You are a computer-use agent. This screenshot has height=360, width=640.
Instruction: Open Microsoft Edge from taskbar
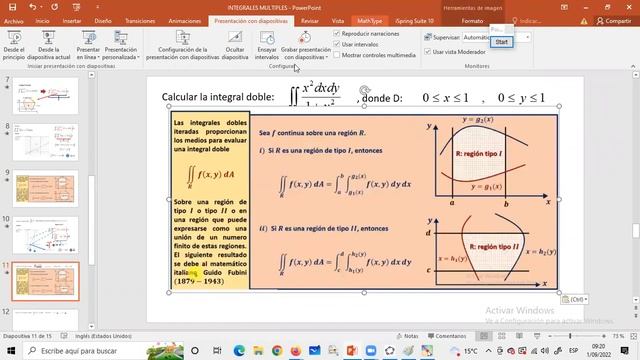[239, 351]
